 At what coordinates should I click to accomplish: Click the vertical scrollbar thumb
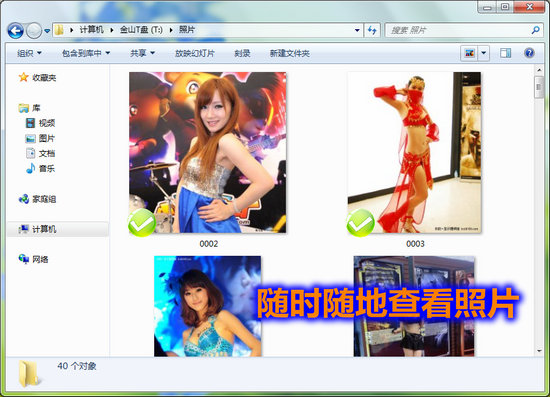pyautogui.click(x=539, y=87)
